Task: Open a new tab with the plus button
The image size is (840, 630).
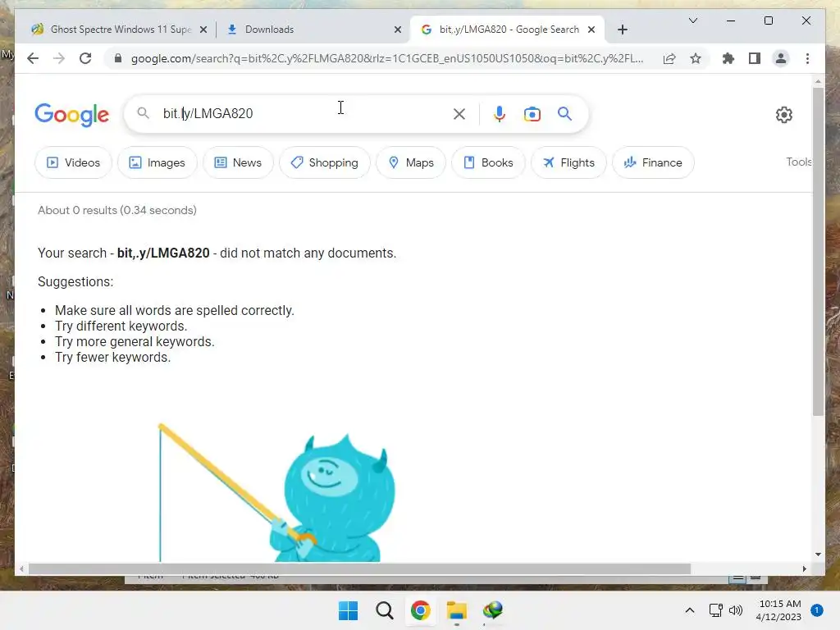Action: pyautogui.click(x=622, y=30)
